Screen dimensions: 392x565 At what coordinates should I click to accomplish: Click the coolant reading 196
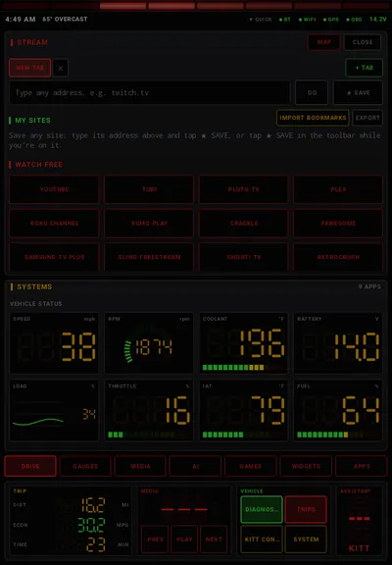click(262, 343)
